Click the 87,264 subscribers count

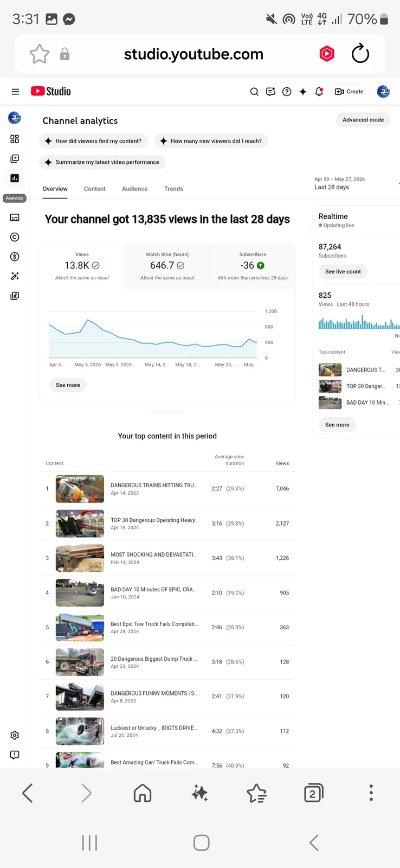click(330, 247)
